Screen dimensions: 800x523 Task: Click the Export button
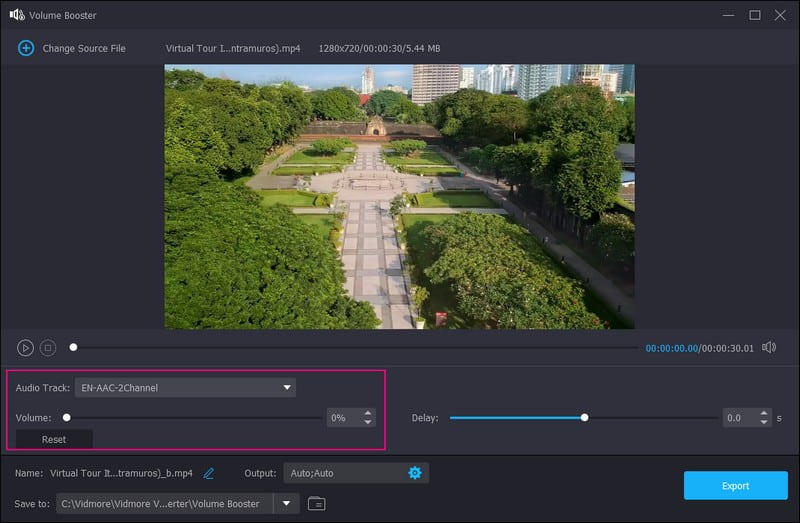[x=735, y=486]
